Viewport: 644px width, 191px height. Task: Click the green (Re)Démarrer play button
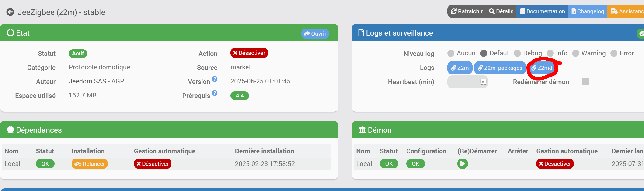coord(463,164)
